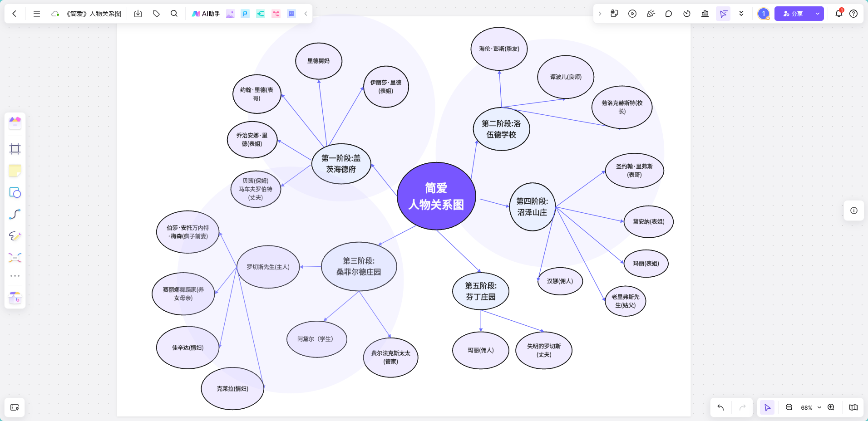868x421 pixels.
Task: Open the notifications bell
Action: pyautogui.click(x=838, y=14)
